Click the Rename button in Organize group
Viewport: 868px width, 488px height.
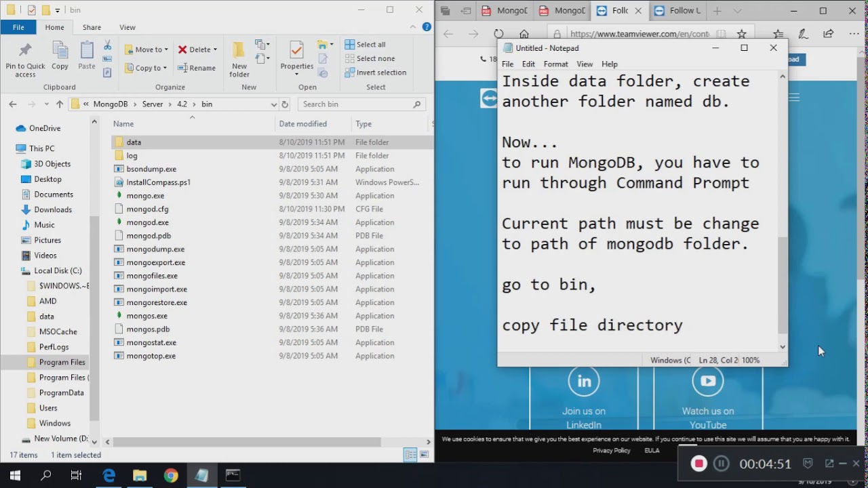[197, 68]
